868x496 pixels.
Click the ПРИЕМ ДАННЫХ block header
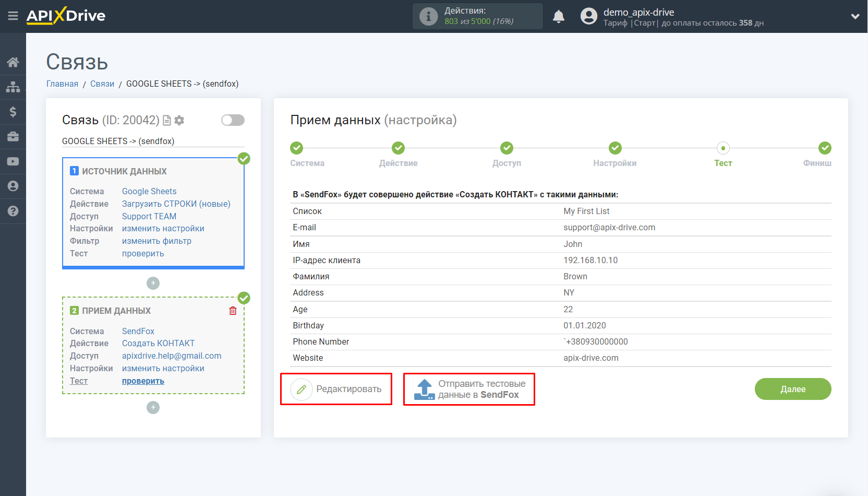[116, 311]
